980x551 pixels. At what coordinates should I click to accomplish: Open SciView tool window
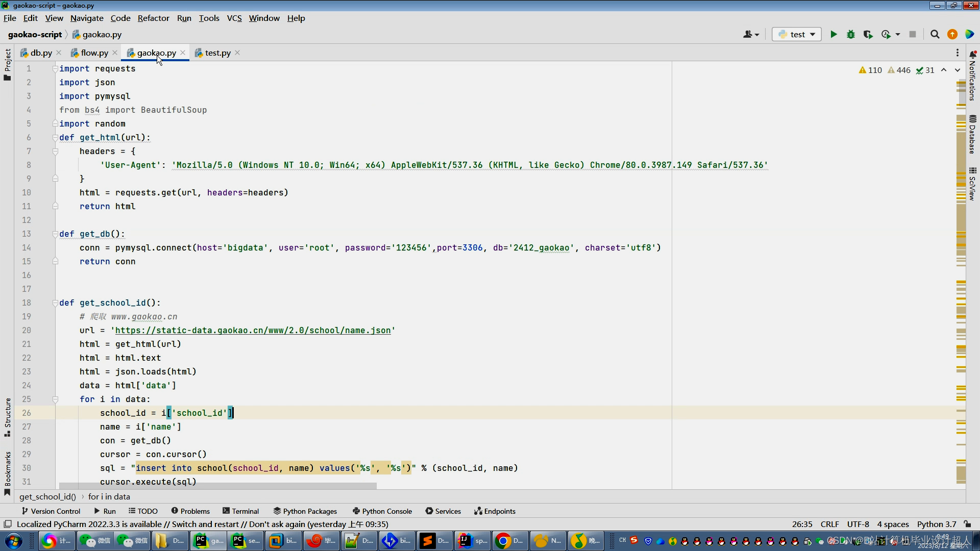pyautogui.click(x=972, y=183)
